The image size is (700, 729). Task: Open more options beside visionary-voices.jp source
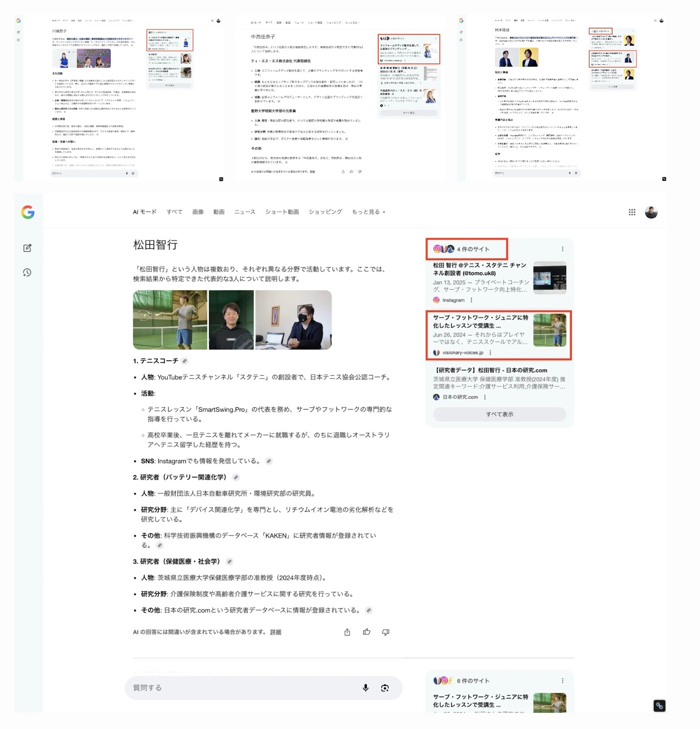coord(490,353)
